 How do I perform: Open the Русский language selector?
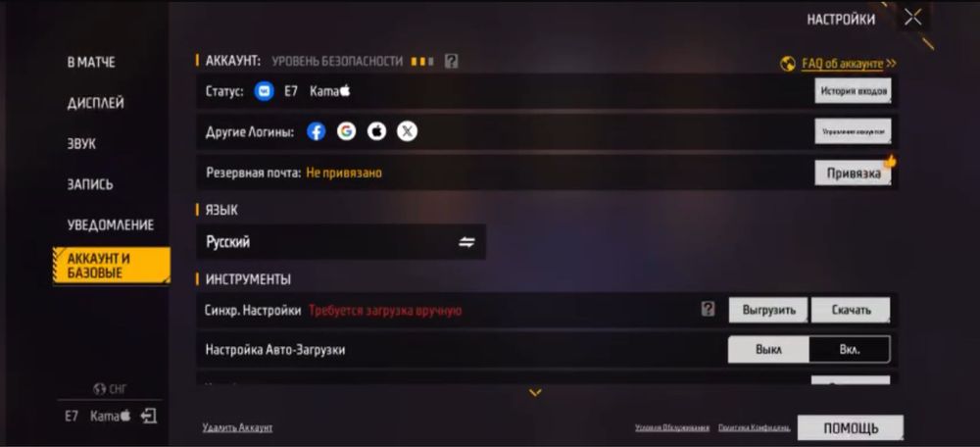click(x=341, y=242)
